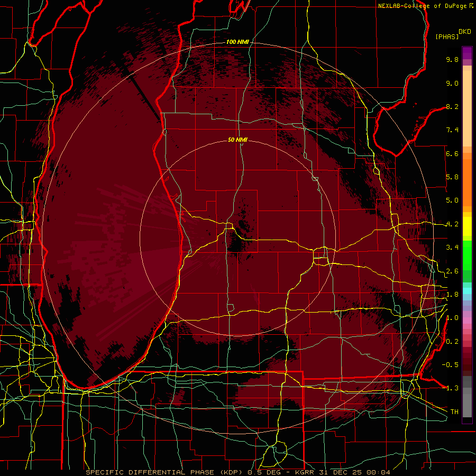This screenshot has width=476, height=476.
Task: Click the 9.0 legend value
Action: click(452, 83)
